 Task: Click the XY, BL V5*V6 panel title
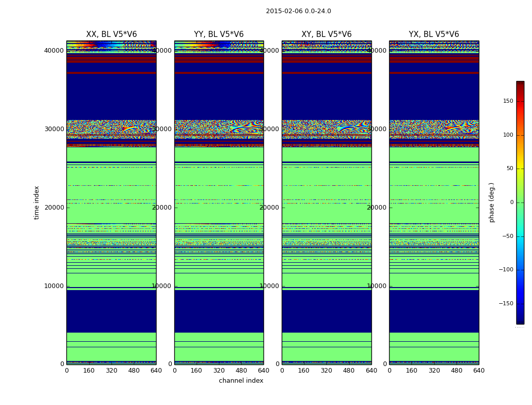[x=326, y=34]
